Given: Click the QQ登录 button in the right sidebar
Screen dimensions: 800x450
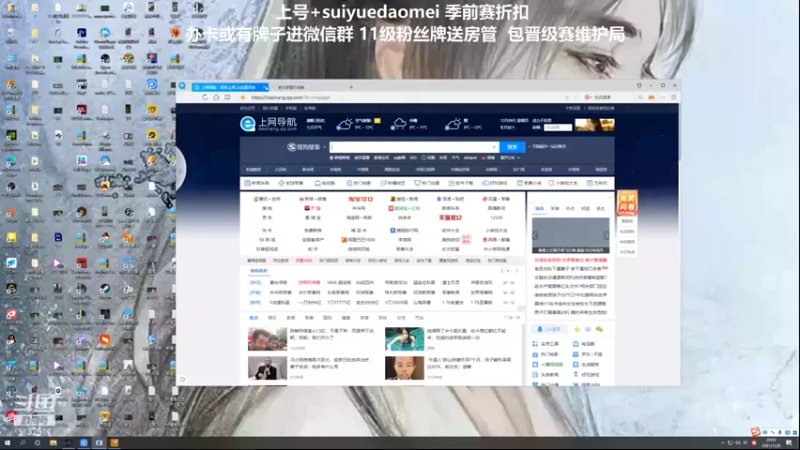Looking at the screenshot, I should click(x=549, y=329).
